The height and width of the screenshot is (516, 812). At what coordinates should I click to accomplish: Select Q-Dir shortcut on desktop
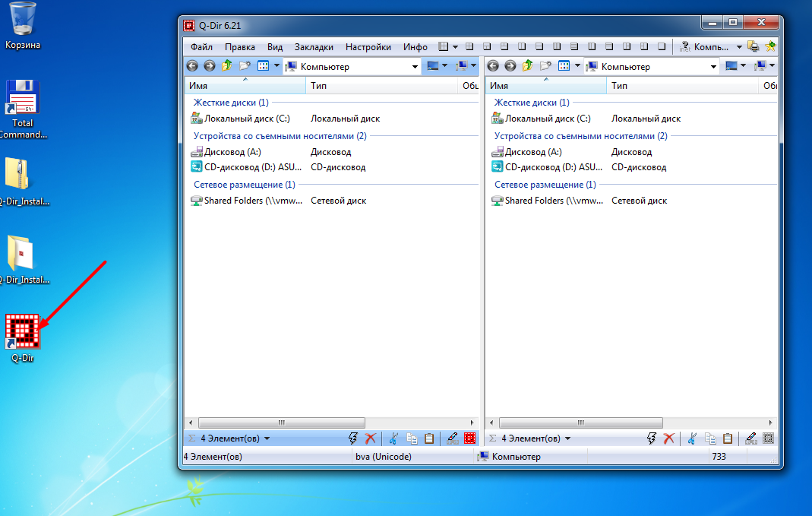pyautogui.click(x=22, y=337)
